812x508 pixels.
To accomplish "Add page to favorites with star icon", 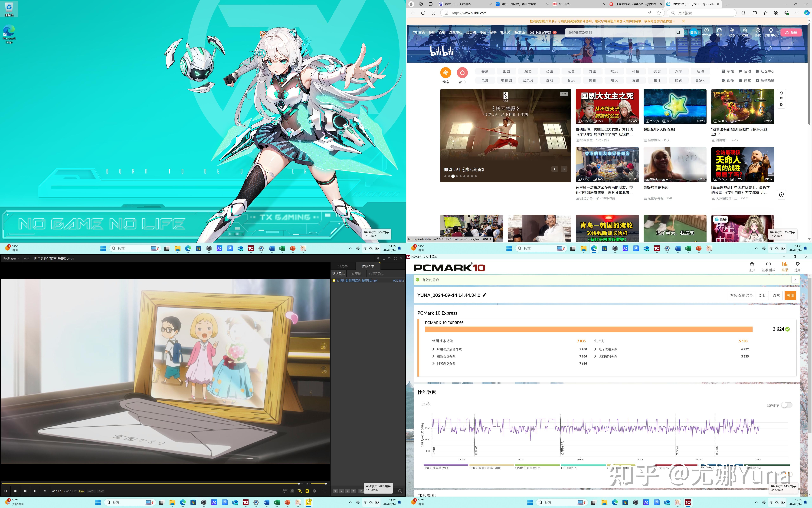I will 659,13.
